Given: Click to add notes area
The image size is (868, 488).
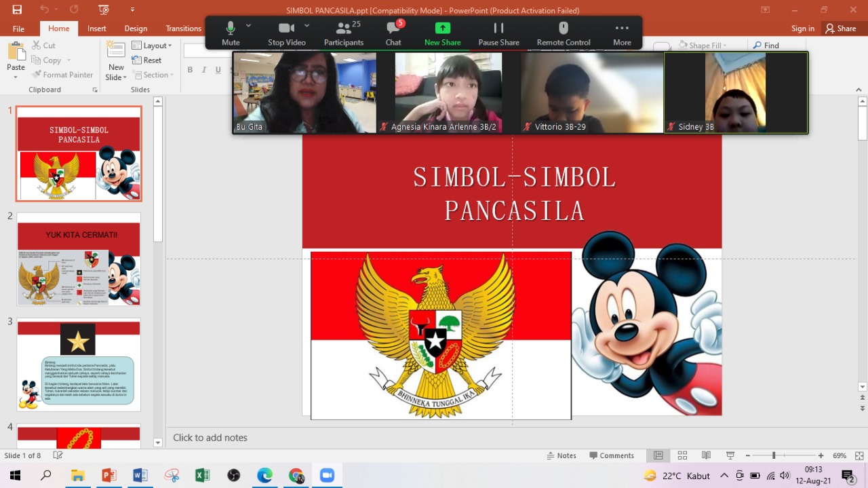Looking at the screenshot, I should click(x=210, y=438).
